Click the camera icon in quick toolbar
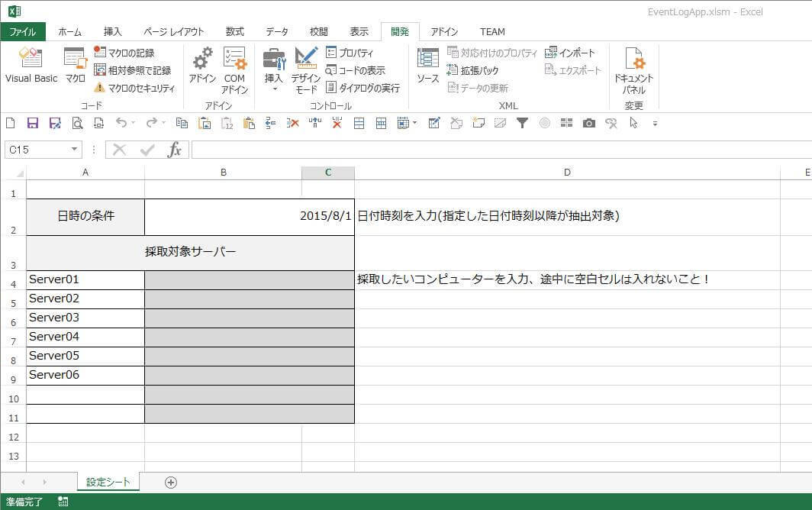Screen dimensions: 812x510 [x=588, y=123]
